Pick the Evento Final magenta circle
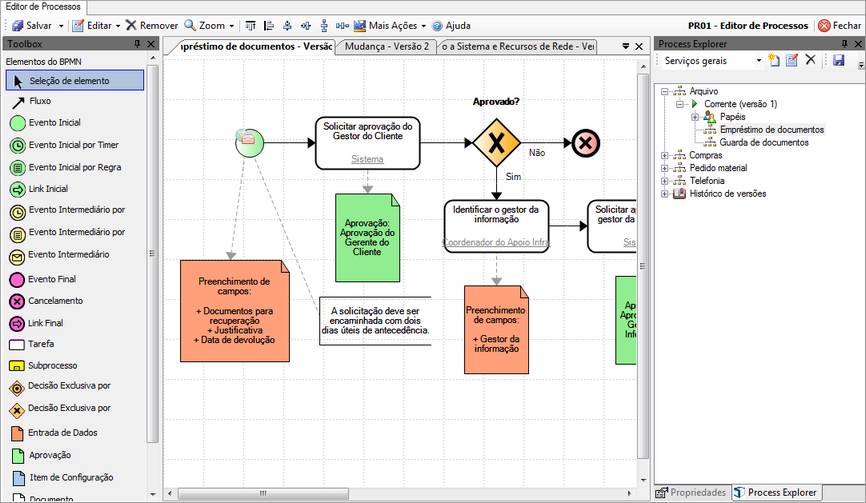 (43, 279)
